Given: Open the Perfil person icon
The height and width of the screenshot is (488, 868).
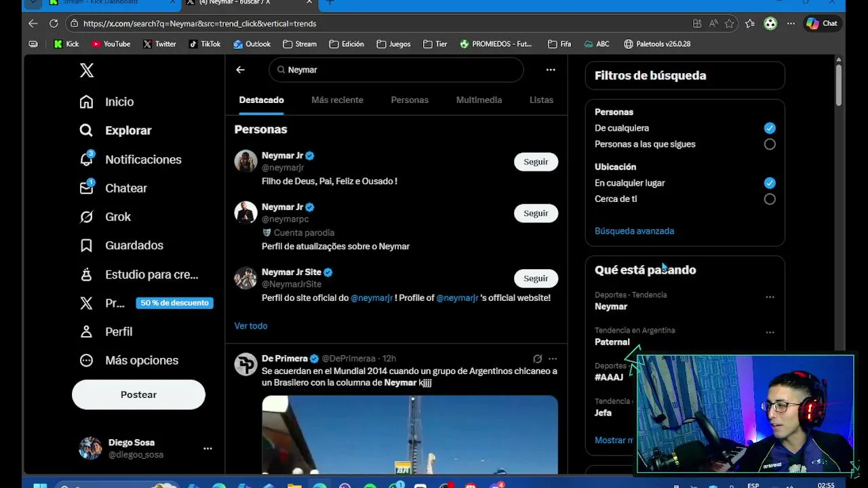Looking at the screenshot, I should tap(86, 331).
